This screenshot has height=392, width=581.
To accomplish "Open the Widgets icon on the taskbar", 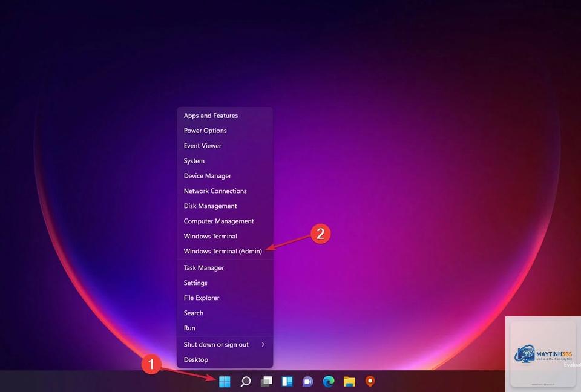I will 287,381.
